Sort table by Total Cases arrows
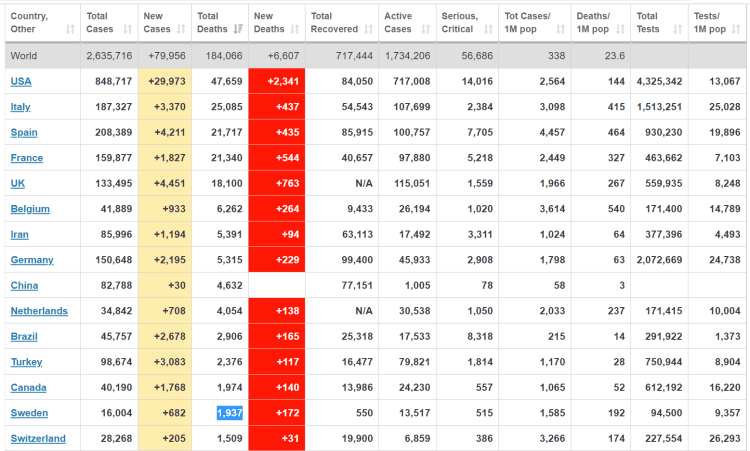Screen dimensions: 750x451 click(x=125, y=30)
